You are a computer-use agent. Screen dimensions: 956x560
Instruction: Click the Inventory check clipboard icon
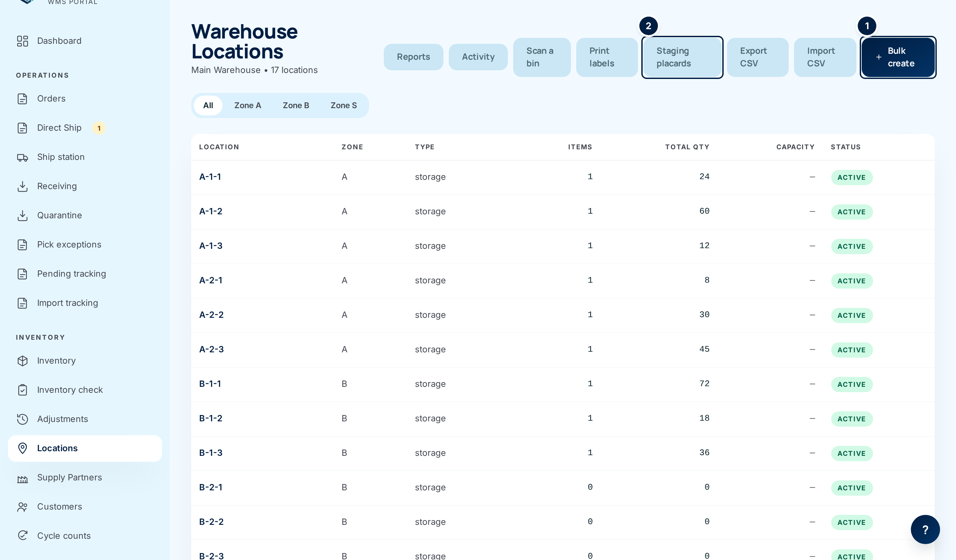coord(22,390)
